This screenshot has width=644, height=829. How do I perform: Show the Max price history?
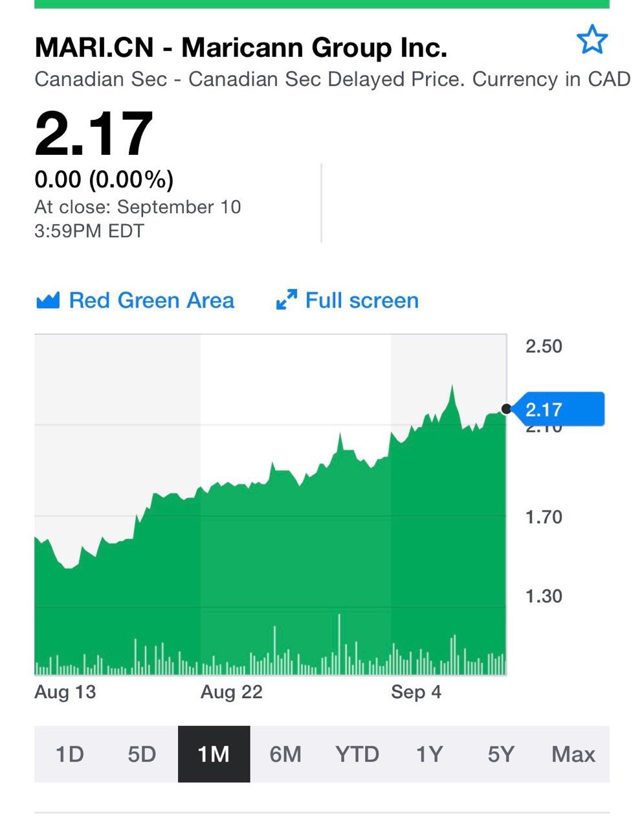[573, 754]
